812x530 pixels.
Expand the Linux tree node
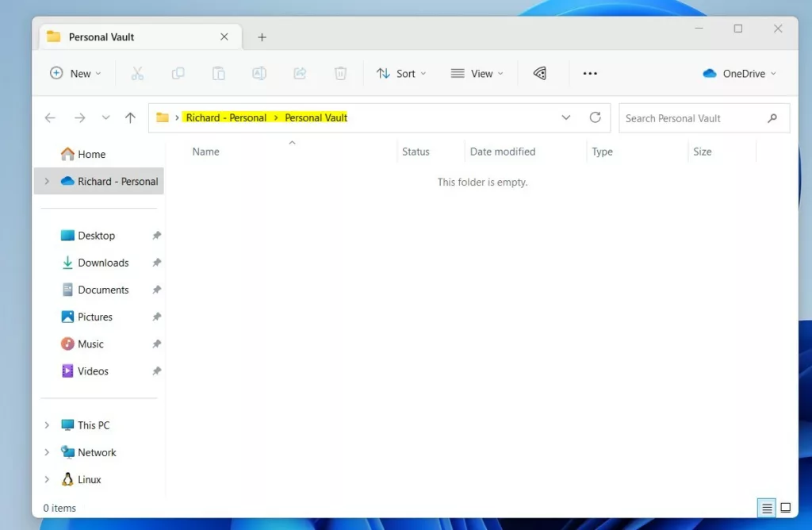point(47,480)
